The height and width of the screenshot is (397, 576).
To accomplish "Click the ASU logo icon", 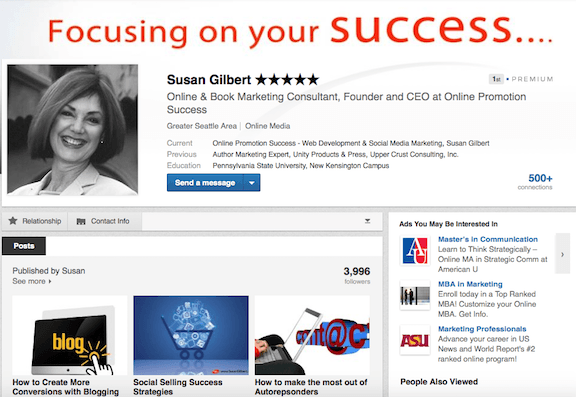I will (x=415, y=340).
